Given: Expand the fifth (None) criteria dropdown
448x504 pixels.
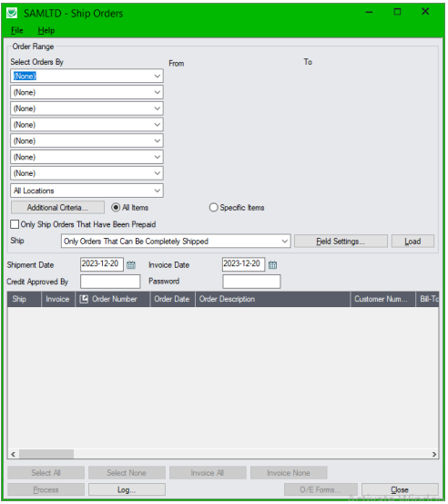Looking at the screenshot, I should (x=157, y=140).
